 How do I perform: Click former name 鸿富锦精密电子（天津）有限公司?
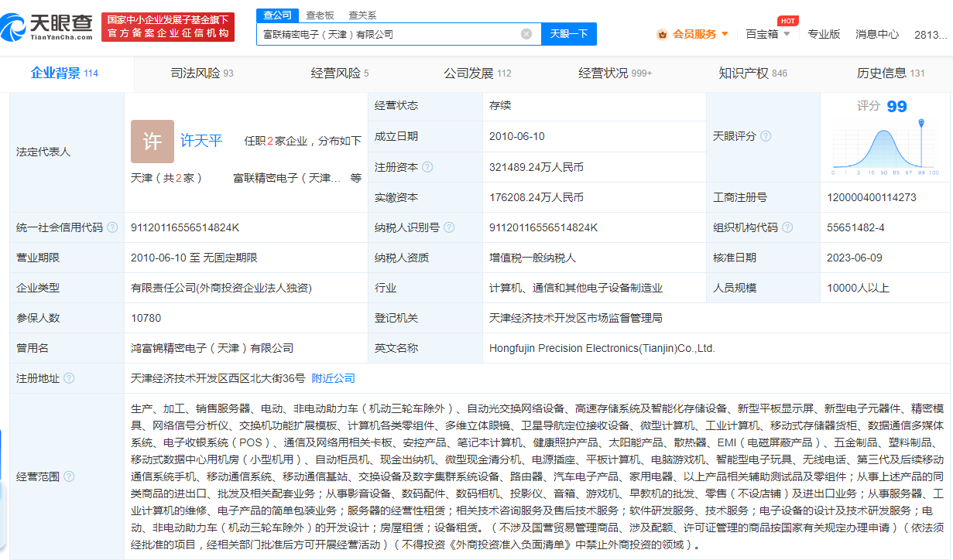[x=212, y=348]
